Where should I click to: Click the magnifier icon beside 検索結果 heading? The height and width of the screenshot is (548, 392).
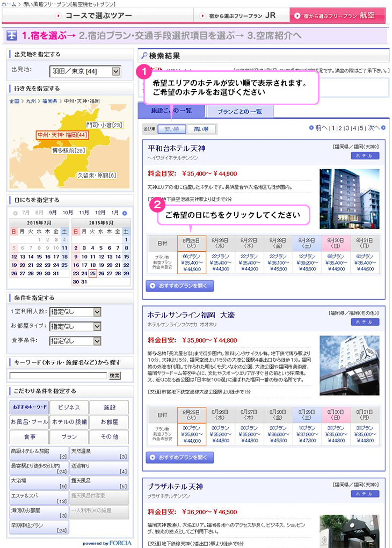pyautogui.click(x=144, y=56)
